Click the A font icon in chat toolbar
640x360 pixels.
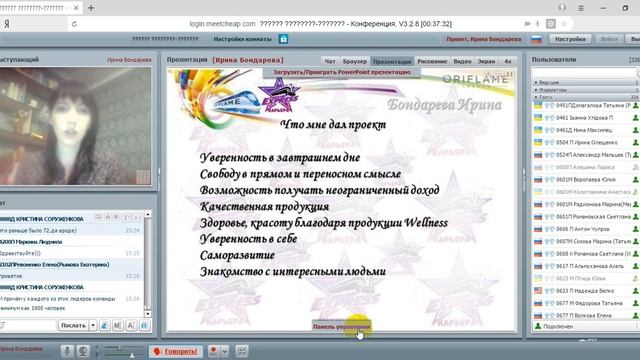pos(131,325)
